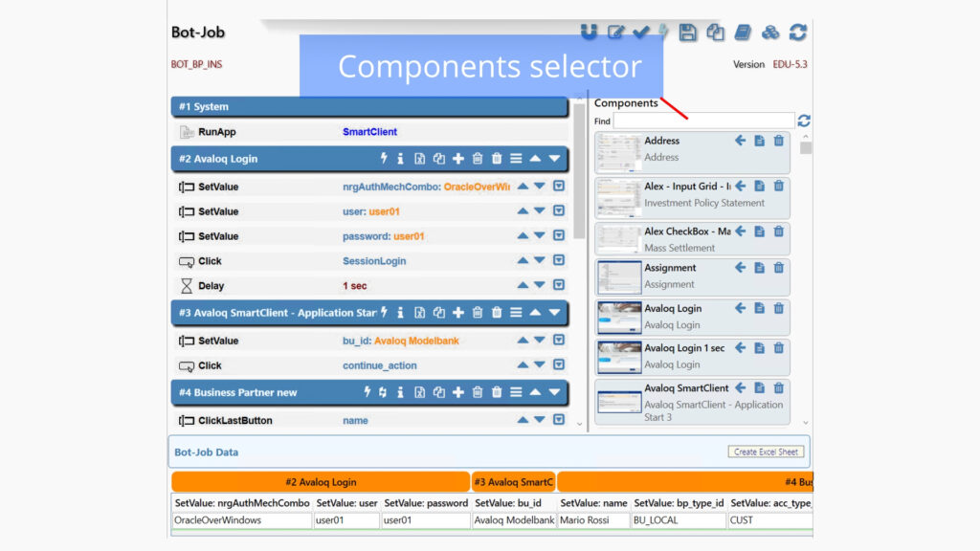Select the #1 System block header
Screen dimensions: 980x551
click(369, 107)
